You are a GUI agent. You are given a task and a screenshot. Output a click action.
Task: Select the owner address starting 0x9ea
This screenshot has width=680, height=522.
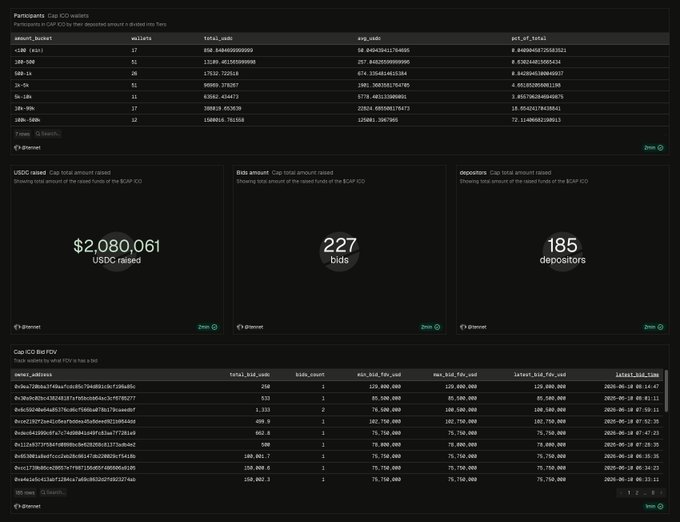pyautogui.click(x=75, y=387)
